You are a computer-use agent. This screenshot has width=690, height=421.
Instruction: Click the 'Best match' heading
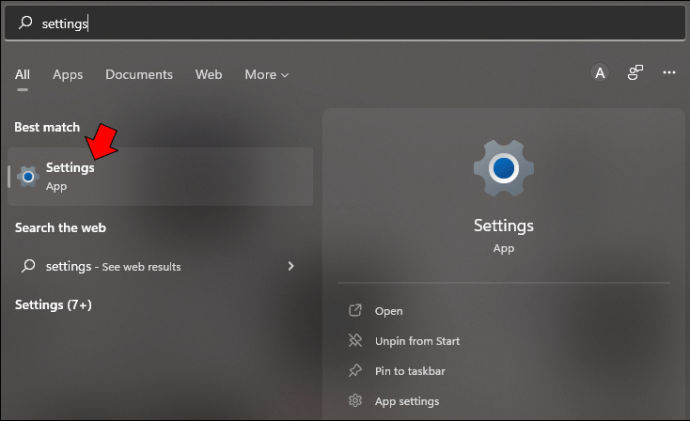47,127
